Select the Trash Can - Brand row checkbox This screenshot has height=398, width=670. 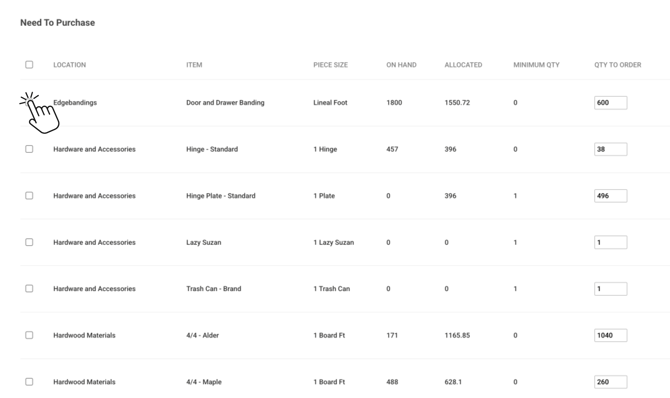point(29,289)
